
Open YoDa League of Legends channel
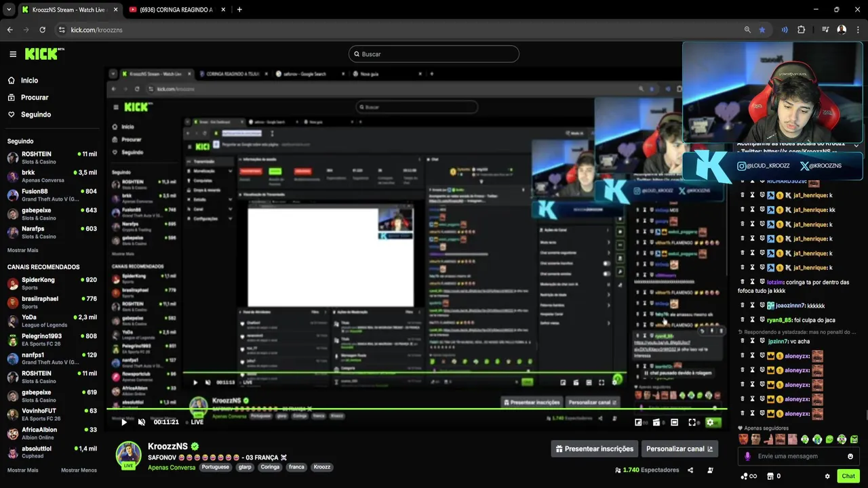[x=52, y=321]
